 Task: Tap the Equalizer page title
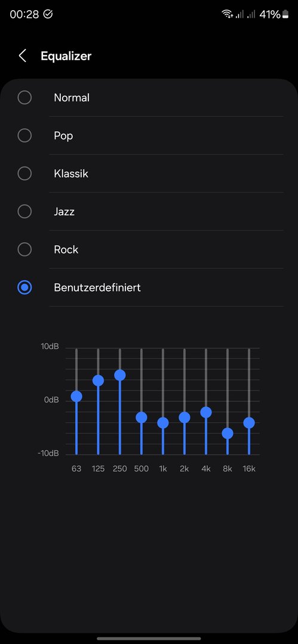click(66, 56)
